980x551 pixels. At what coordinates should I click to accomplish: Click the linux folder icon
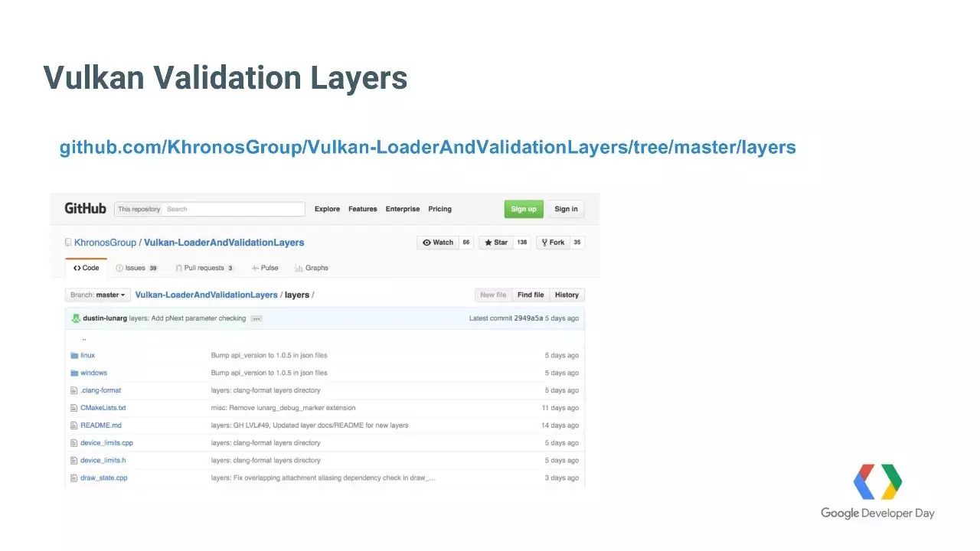click(74, 355)
